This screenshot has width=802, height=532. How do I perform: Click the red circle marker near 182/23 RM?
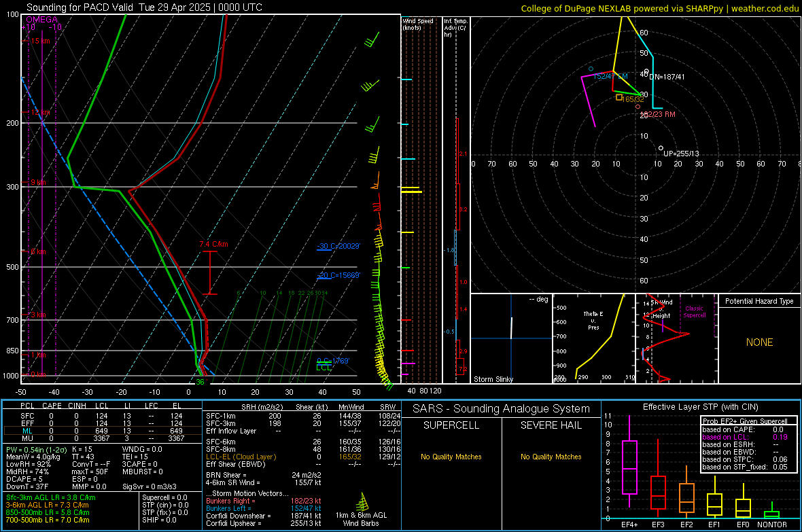click(x=638, y=107)
